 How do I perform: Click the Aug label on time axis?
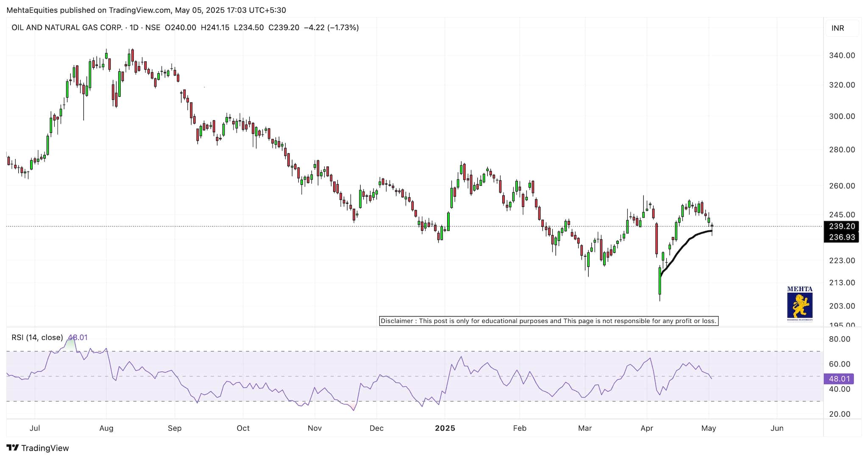106,428
